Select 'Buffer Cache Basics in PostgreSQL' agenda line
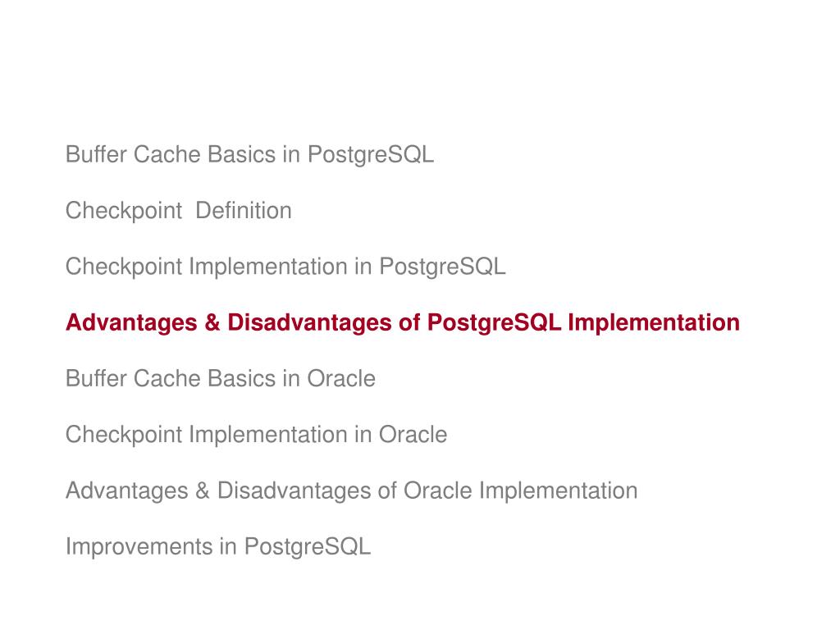Screen dimensions: 840x630 pyautogui.click(x=249, y=155)
